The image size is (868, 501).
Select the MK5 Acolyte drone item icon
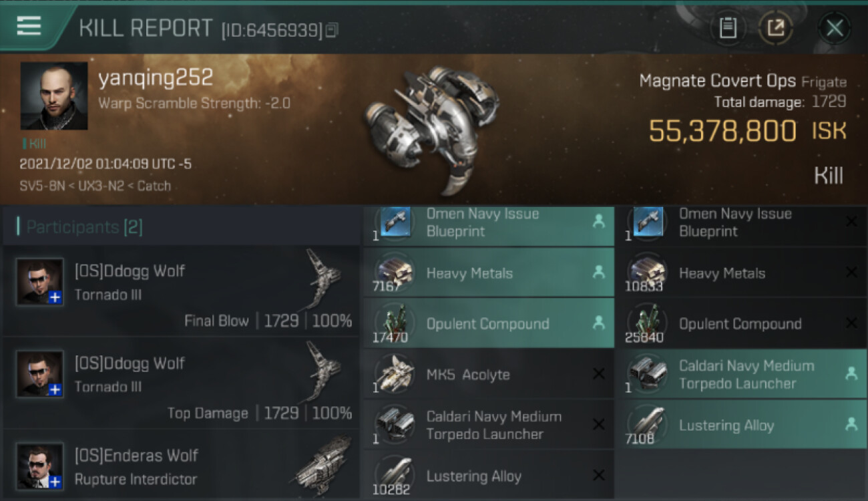point(394,374)
